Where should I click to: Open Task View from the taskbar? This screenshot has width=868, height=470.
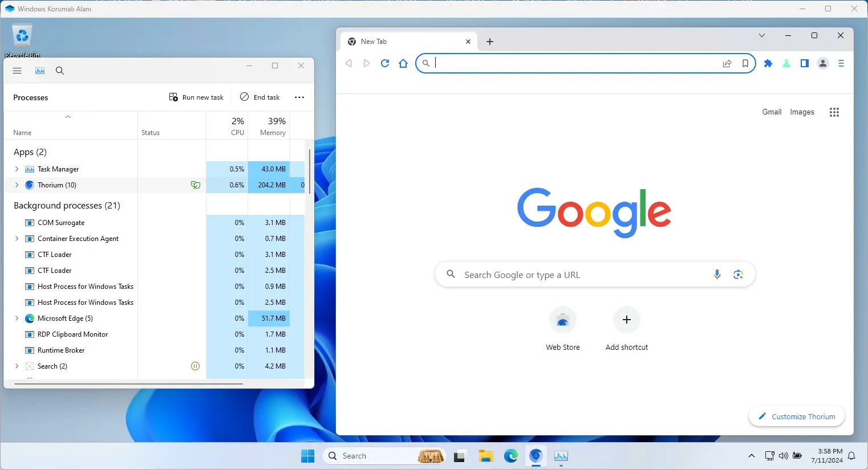[459, 456]
